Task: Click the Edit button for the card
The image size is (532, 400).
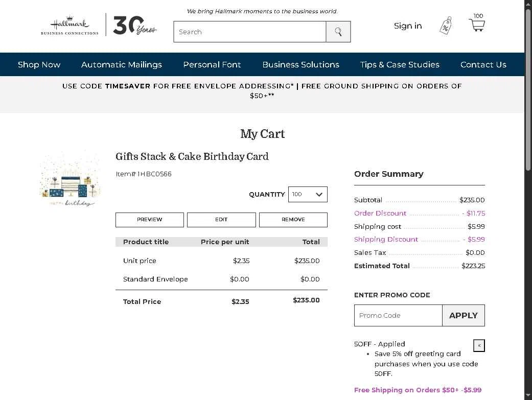Action: click(x=221, y=220)
